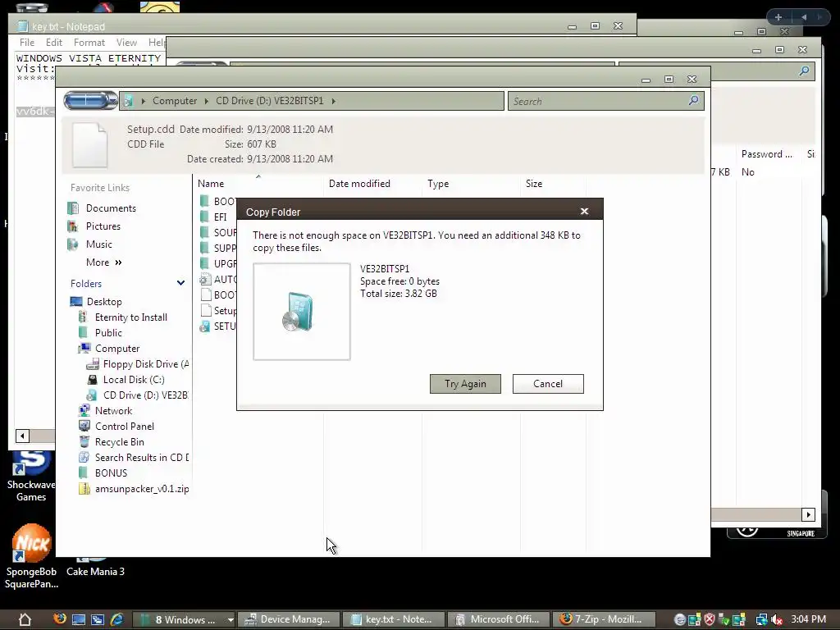Launch Firefox from quick launch
This screenshot has width=840, height=630.
pos(60,619)
